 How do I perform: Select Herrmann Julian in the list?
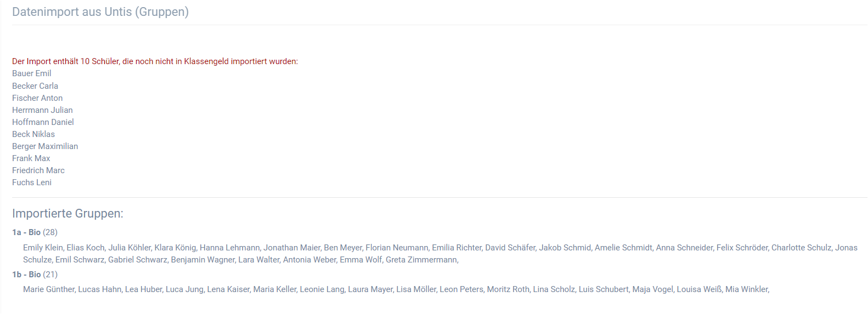click(x=42, y=110)
